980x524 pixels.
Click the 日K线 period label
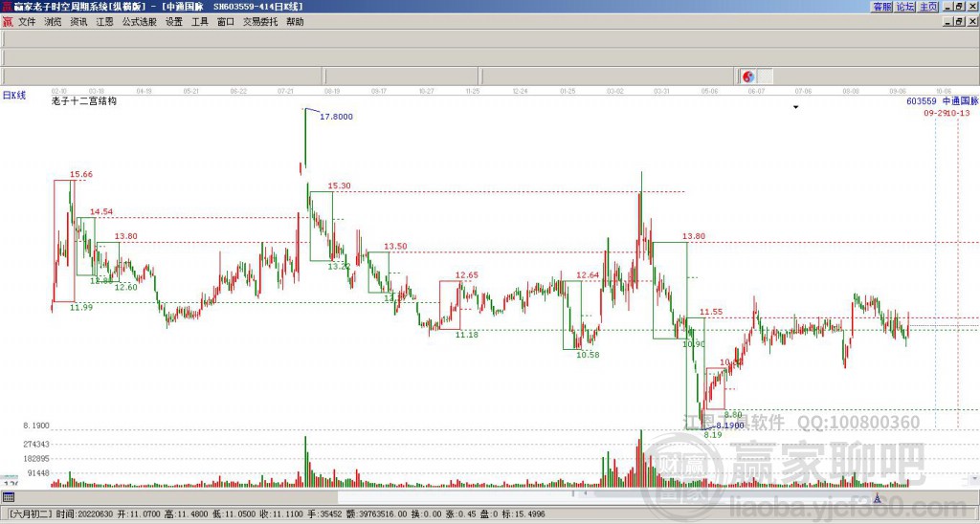coord(14,96)
